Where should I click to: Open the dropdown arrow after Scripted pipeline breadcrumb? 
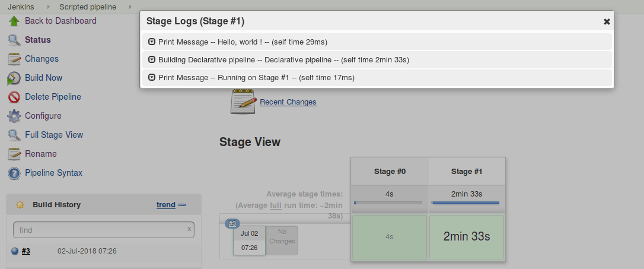click(x=130, y=7)
